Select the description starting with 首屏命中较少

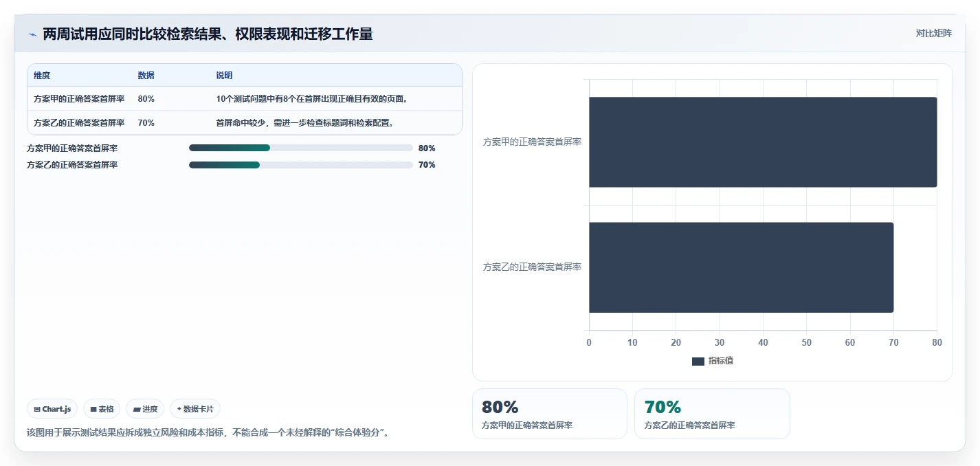pyautogui.click(x=304, y=123)
